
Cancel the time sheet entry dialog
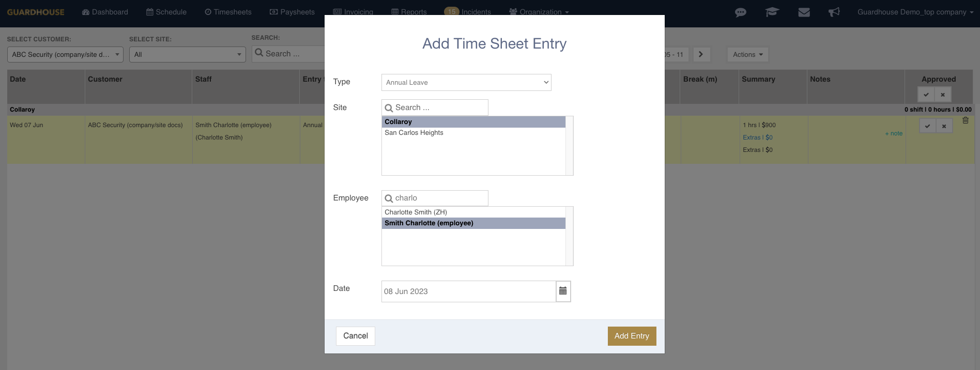[x=356, y=336]
